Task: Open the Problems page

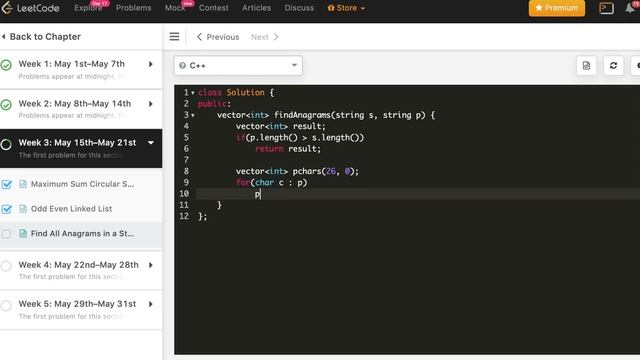Action: (133, 8)
